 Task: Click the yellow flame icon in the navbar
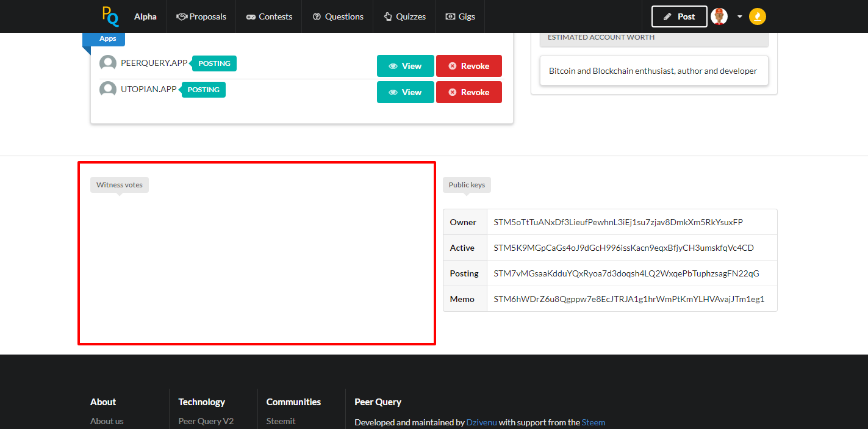(x=758, y=16)
